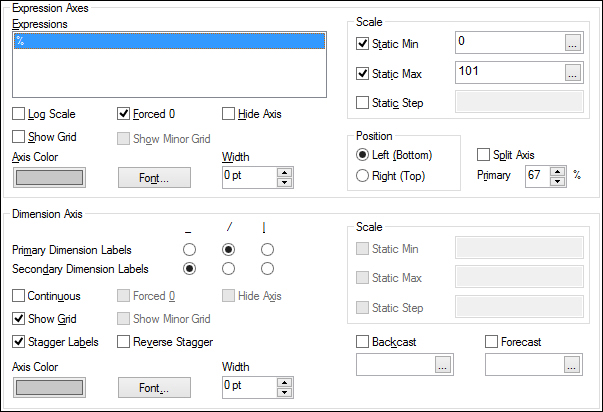Click the Dimension Axis Font button

click(154, 387)
